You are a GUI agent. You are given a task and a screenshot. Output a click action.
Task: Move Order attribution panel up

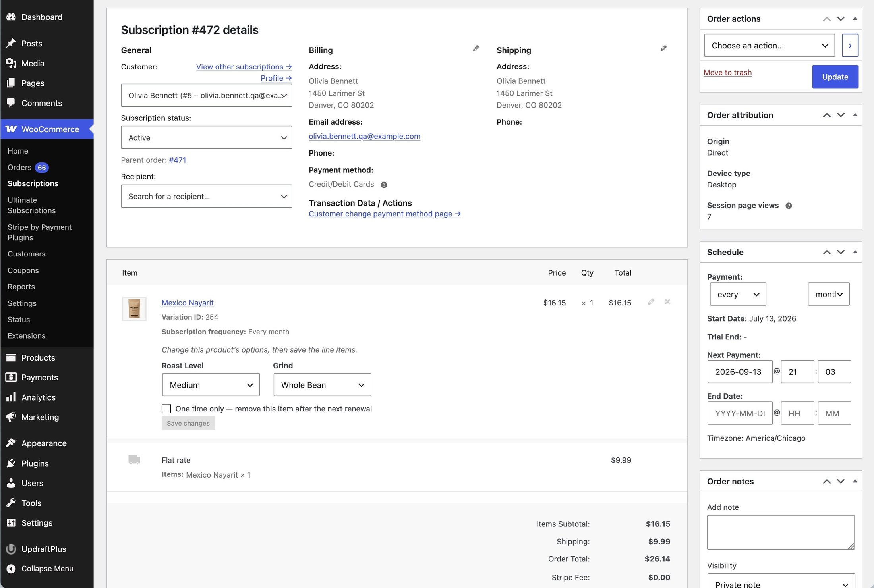tap(827, 115)
